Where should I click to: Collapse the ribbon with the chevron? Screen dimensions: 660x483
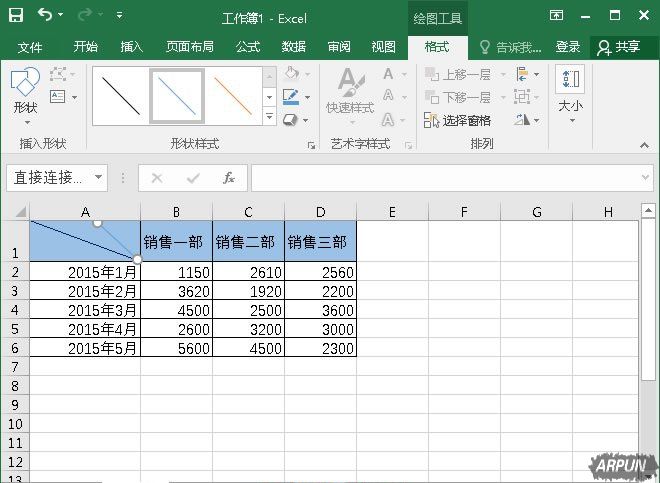coord(644,145)
